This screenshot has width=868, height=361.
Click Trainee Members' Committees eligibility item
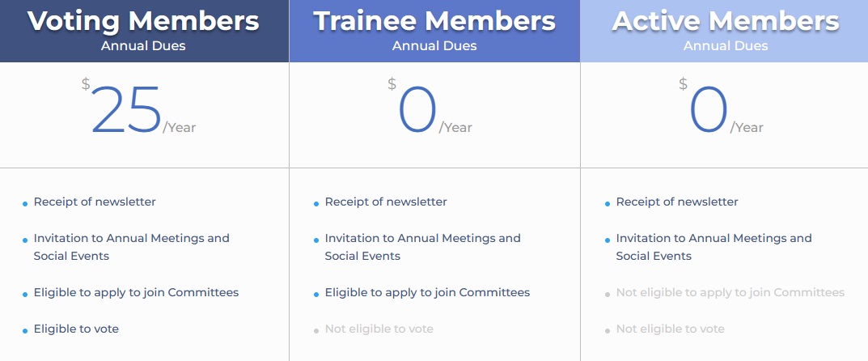click(x=427, y=292)
